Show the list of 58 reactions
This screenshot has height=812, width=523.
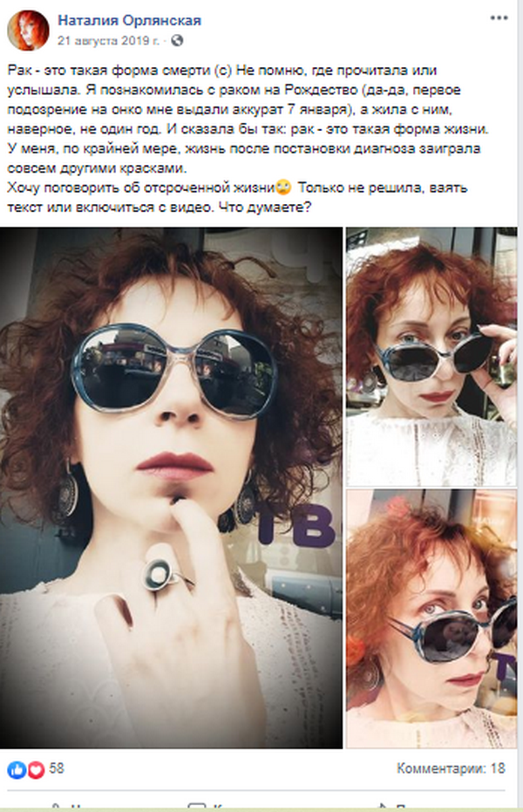[57, 768]
